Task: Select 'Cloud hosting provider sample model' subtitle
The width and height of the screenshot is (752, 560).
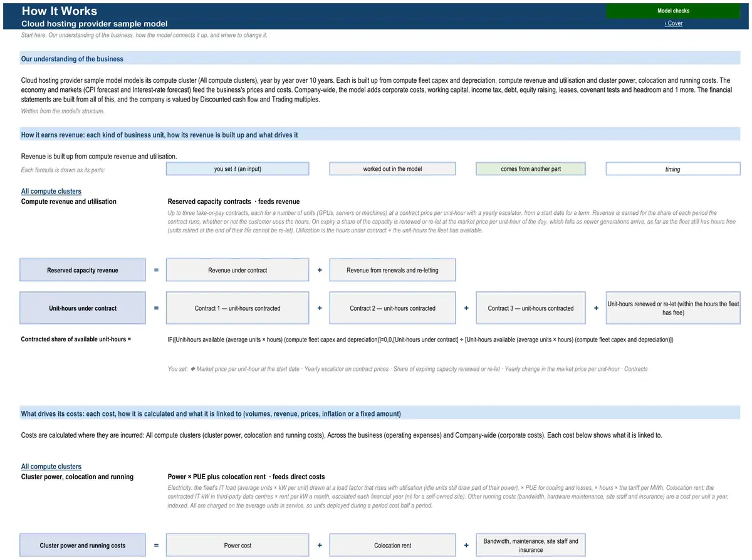Action: pyautogui.click(x=95, y=23)
